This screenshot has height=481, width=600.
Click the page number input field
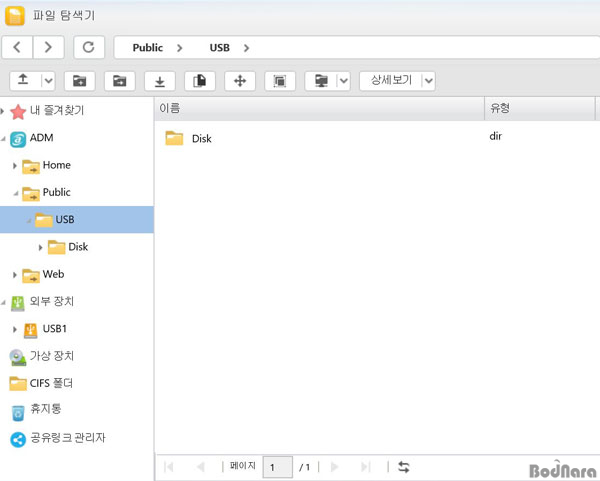(x=277, y=466)
